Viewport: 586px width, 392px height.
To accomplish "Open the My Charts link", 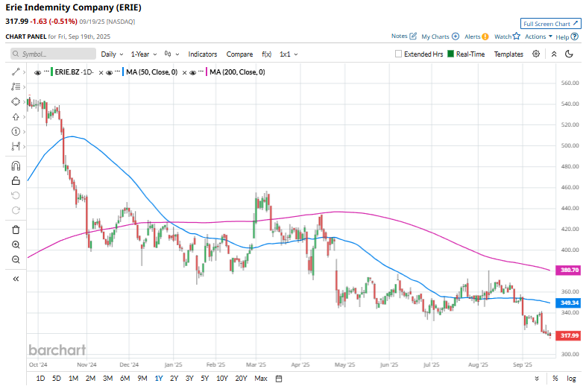I will pos(439,37).
